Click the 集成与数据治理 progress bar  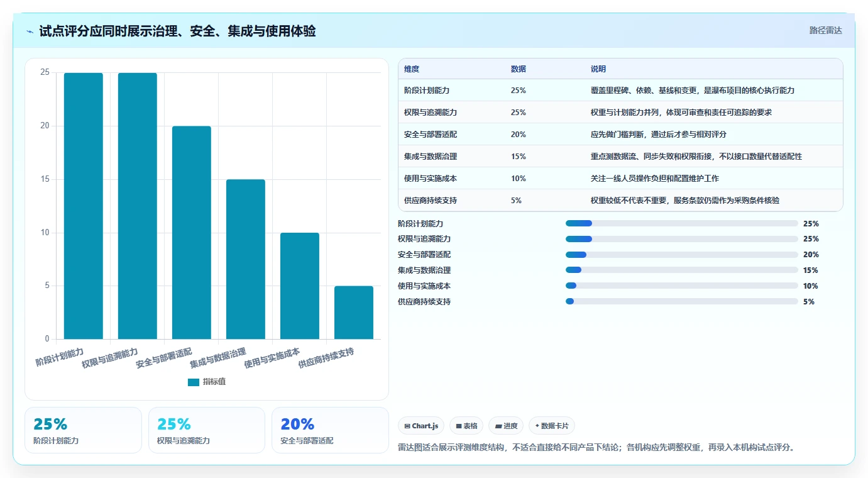682,270
